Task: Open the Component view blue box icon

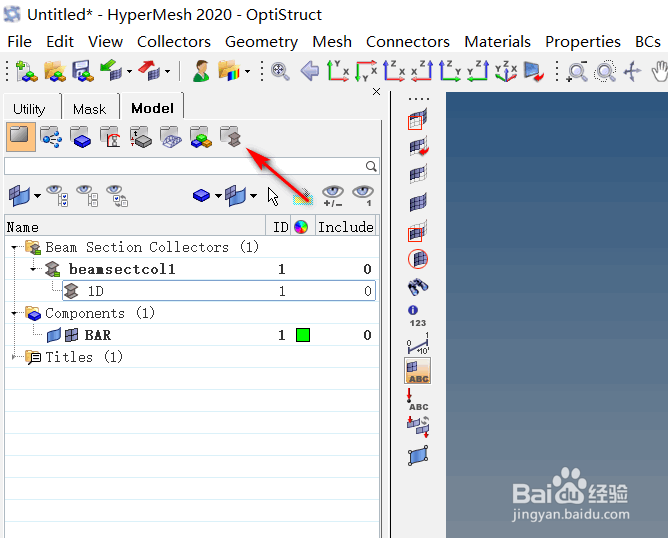Action: (x=81, y=137)
